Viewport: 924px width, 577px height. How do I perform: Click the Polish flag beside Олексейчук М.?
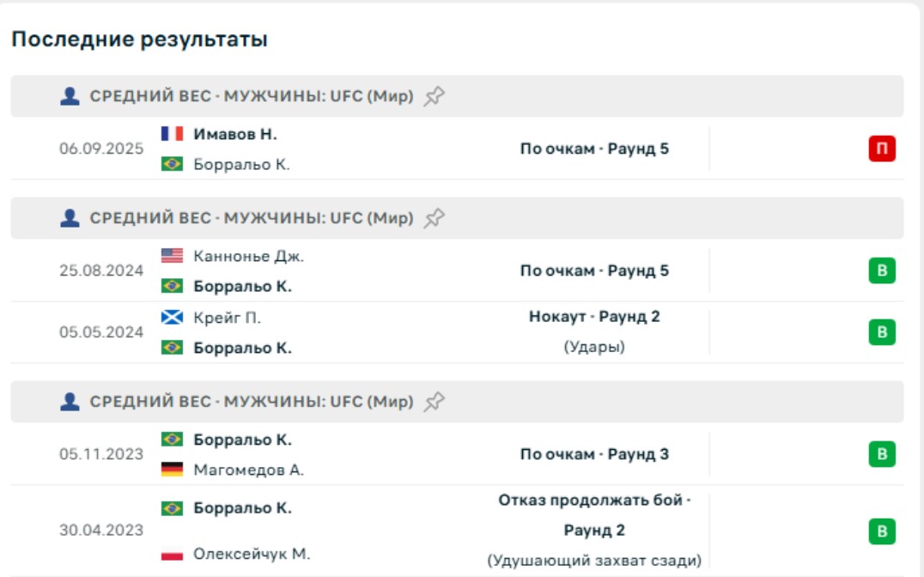pos(172,554)
